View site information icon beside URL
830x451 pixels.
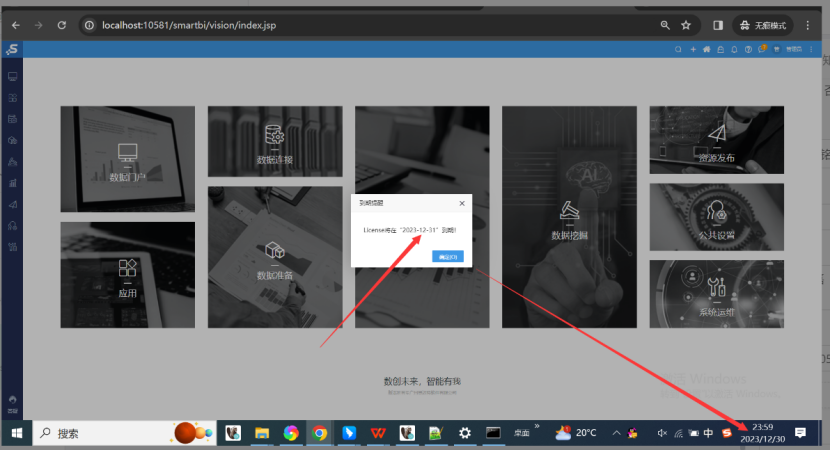point(89,25)
